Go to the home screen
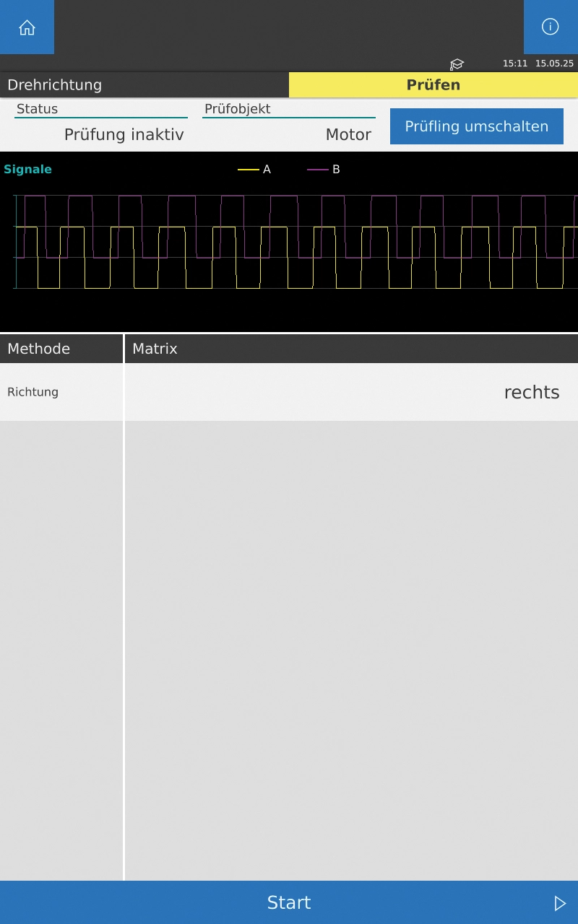The width and height of the screenshot is (578, 924). pyautogui.click(x=27, y=27)
